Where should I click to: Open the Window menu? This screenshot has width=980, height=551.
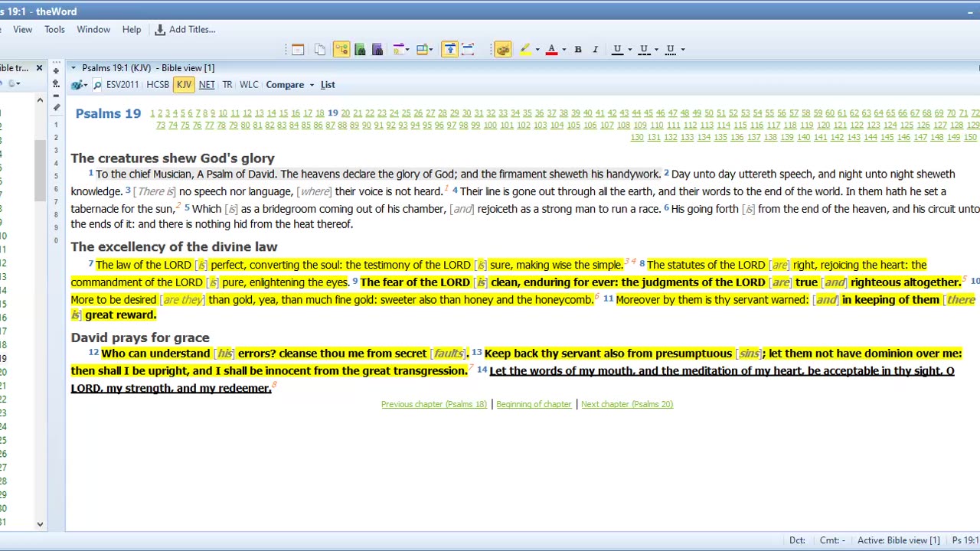point(93,29)
